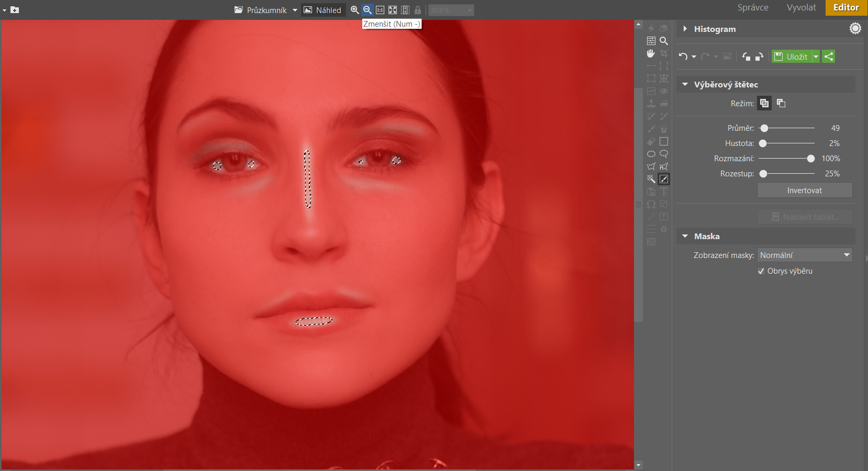Open the 50.0 % zoom dropdown
868x471 pixels.
coord(451,10)
